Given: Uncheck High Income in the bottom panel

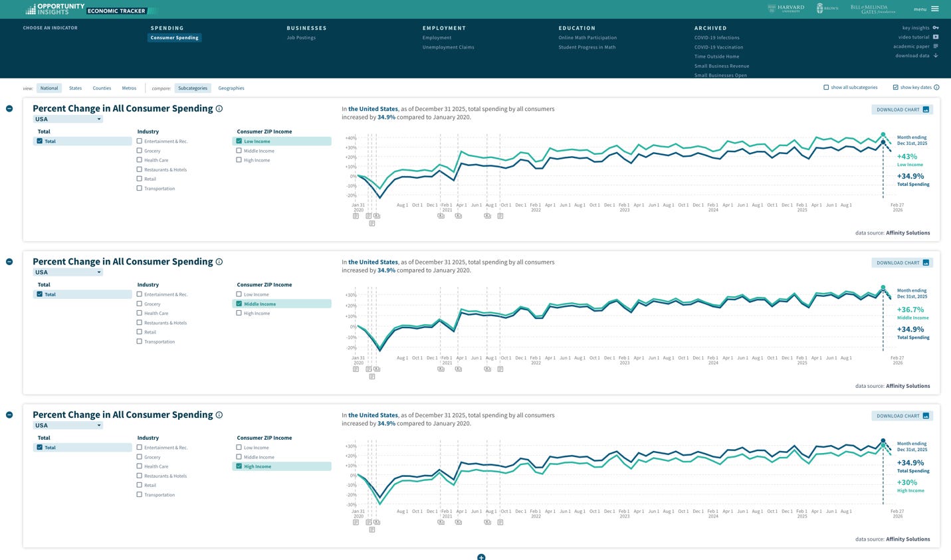Looking at the screenshot, I should point(239,466).
